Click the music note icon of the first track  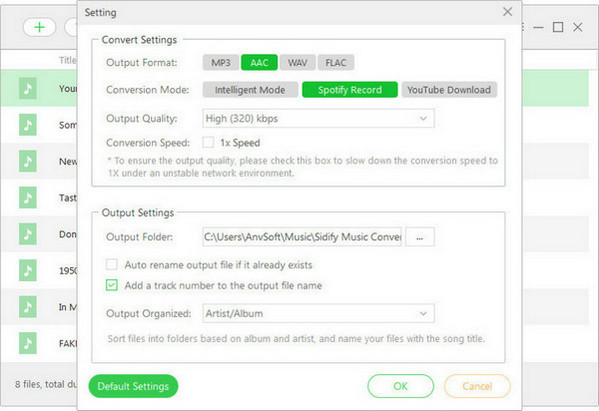coord(28,89)
